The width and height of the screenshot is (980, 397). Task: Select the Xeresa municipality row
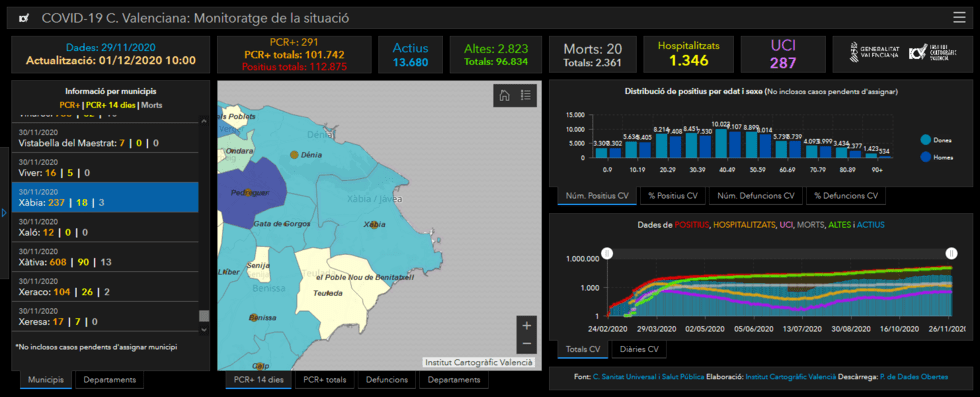click(x=105, y=316)
